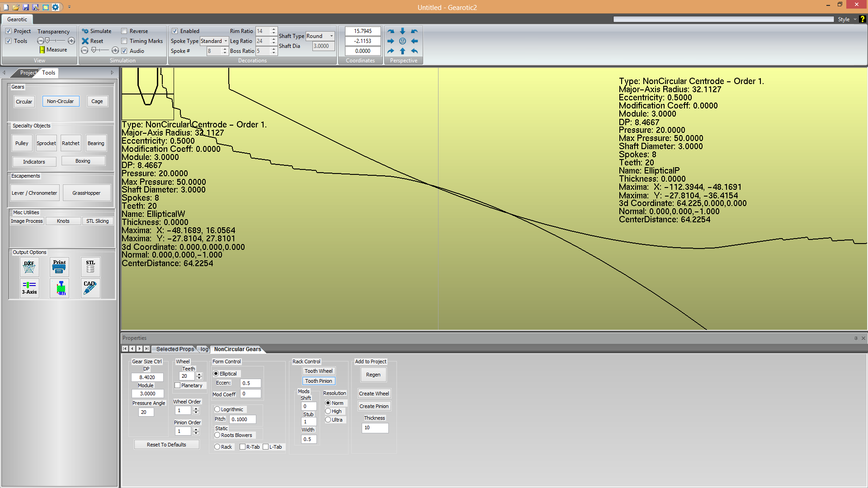Enable the Timing Marks checkbox

tap(124, 41)
